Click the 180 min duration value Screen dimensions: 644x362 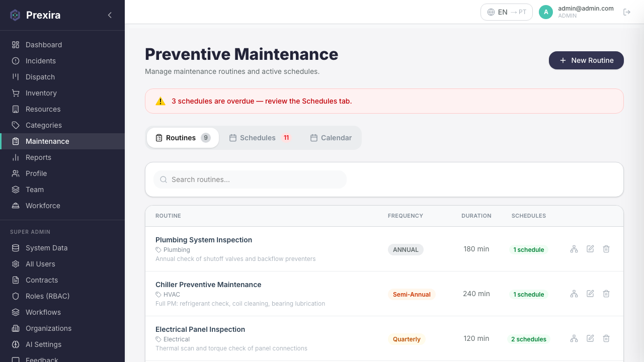pyautogui.click(x=476, y=249)
